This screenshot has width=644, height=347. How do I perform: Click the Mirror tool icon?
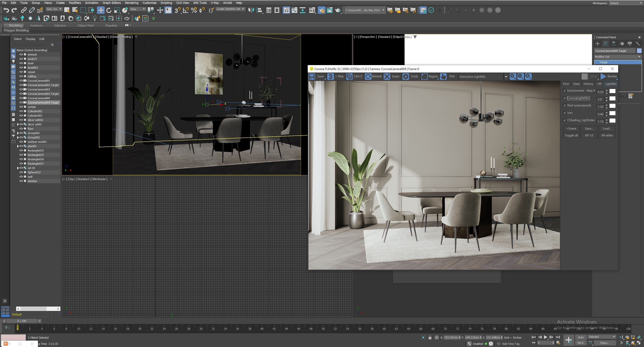pos(251,10)
